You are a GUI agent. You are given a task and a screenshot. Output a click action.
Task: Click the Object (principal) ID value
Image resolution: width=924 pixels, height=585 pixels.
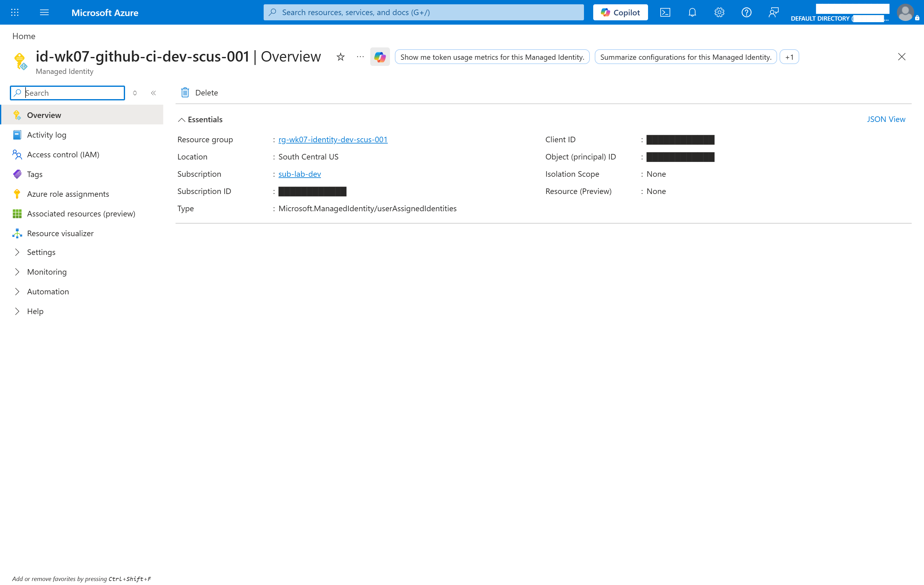[680, 157]
